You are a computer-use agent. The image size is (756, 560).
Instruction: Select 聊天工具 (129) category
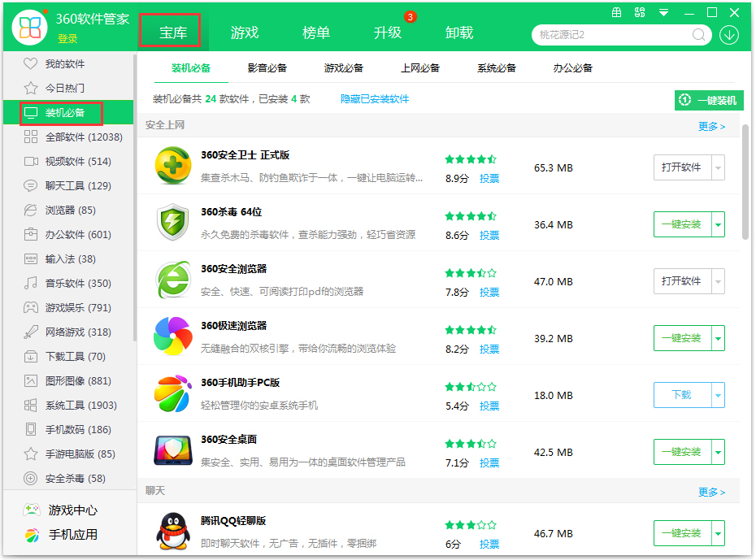point(68,185)
